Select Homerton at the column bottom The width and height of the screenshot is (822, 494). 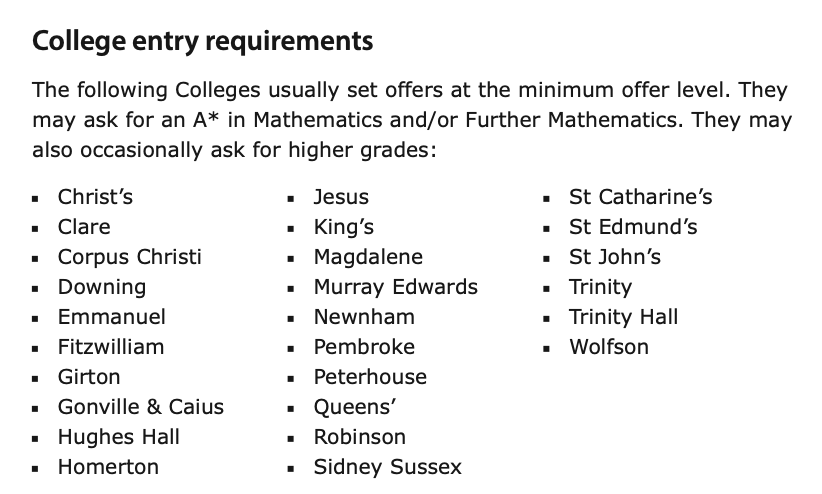[108, 467]
